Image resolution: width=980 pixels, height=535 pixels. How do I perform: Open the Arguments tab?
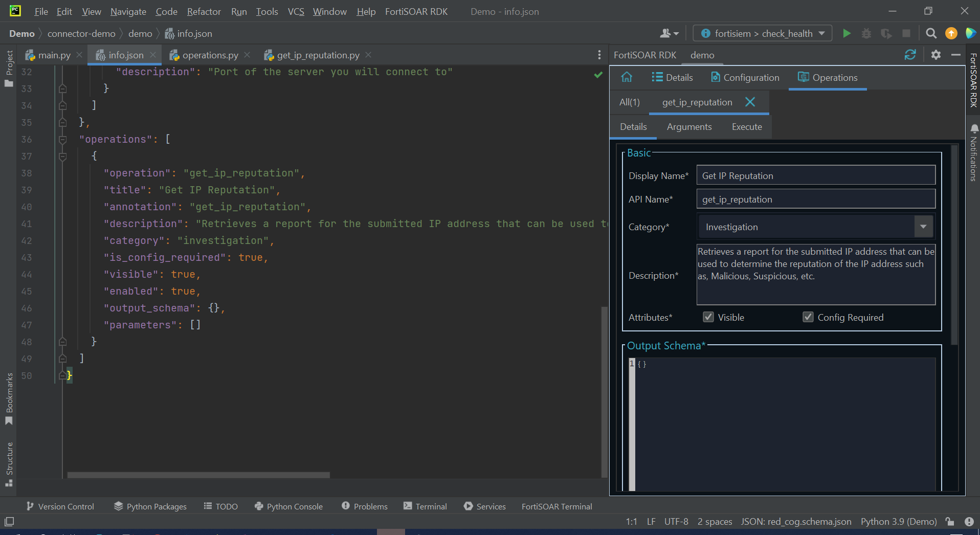[x=689, y=127]
